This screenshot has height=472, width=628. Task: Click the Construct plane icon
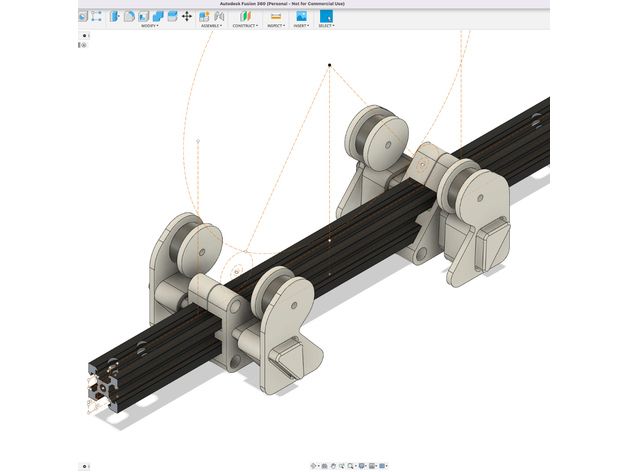click(246, 17)
